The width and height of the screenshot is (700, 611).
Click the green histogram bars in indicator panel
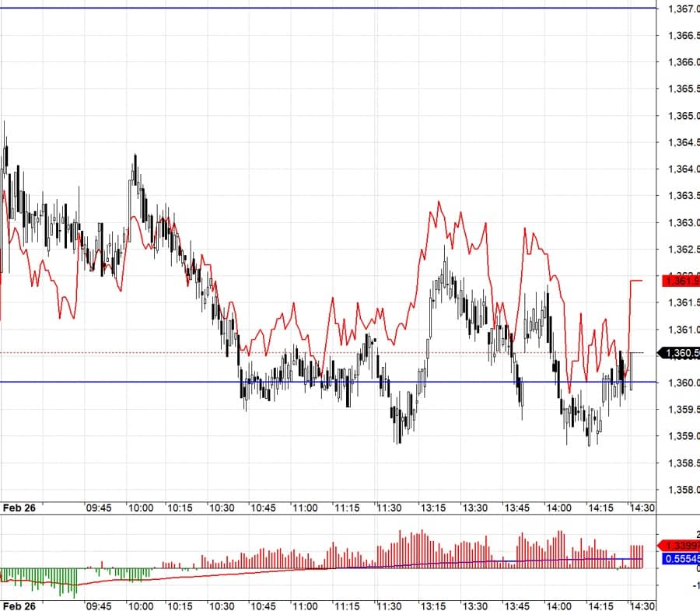(47, 577)
